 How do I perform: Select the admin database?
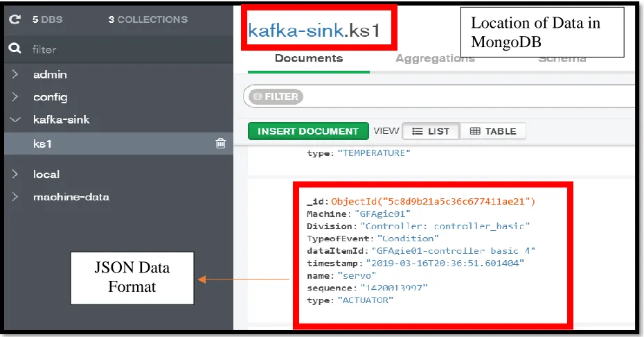(x=50, y=74)
